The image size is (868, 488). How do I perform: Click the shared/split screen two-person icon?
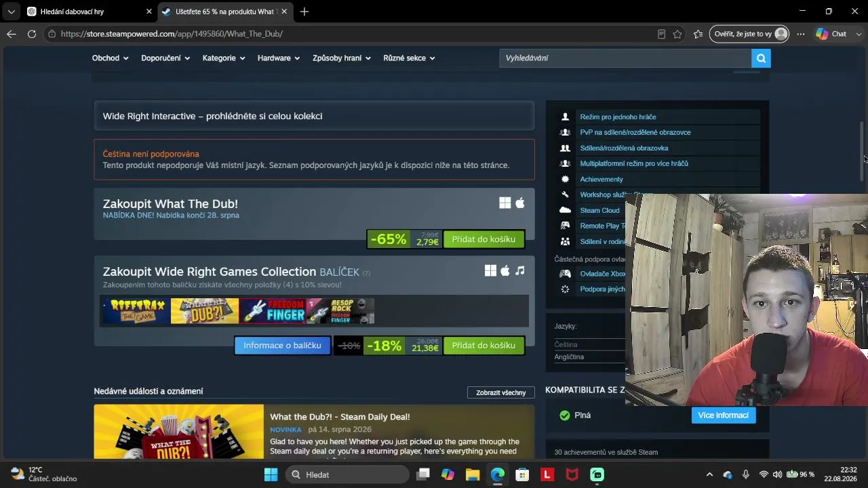pyautogui.click(x=565, y=148)
